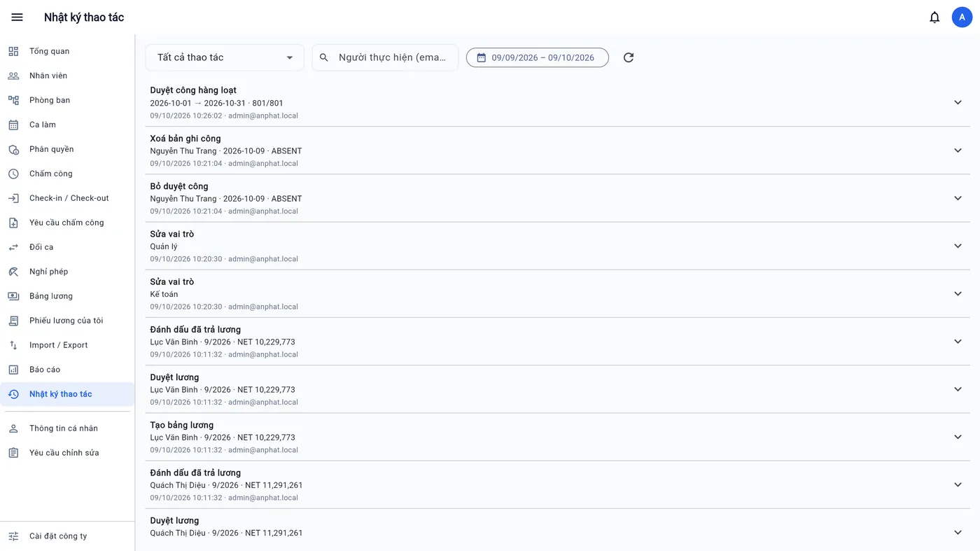
Task: Open the Tất cả thao tác filter dropdown
Action: 225,57
